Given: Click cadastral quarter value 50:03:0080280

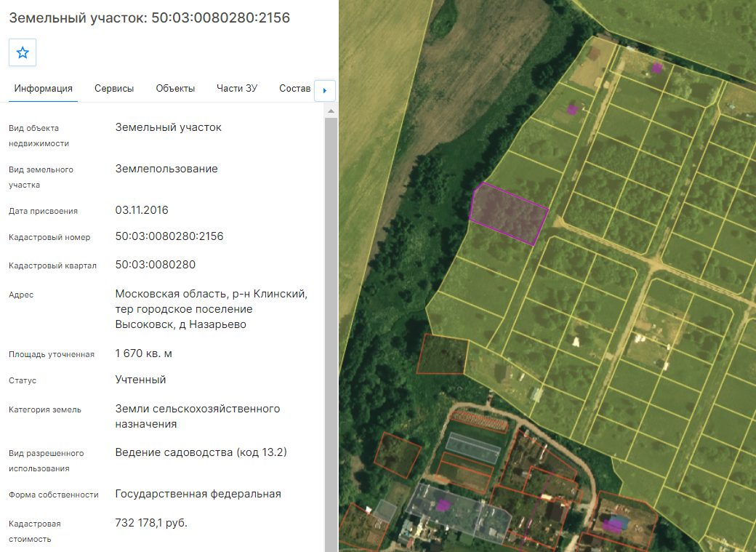Looking at the screenshot, I should point(156,265).
